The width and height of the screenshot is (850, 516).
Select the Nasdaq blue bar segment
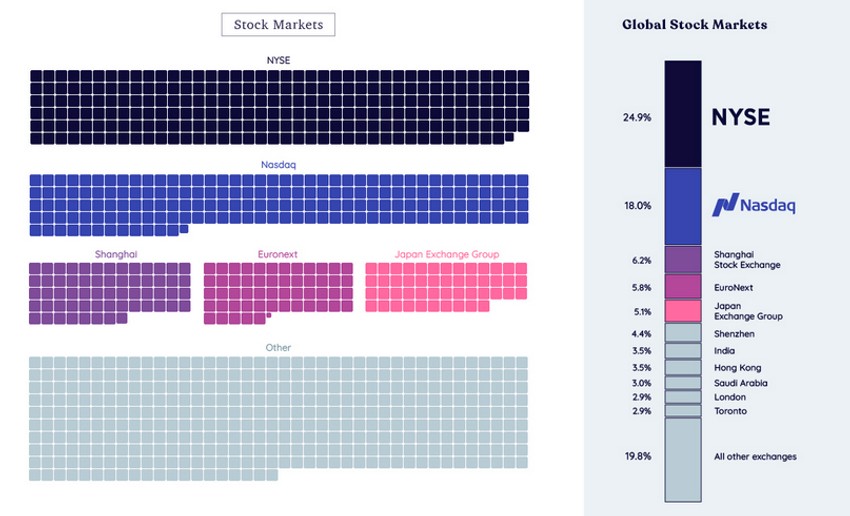(683, 206)
